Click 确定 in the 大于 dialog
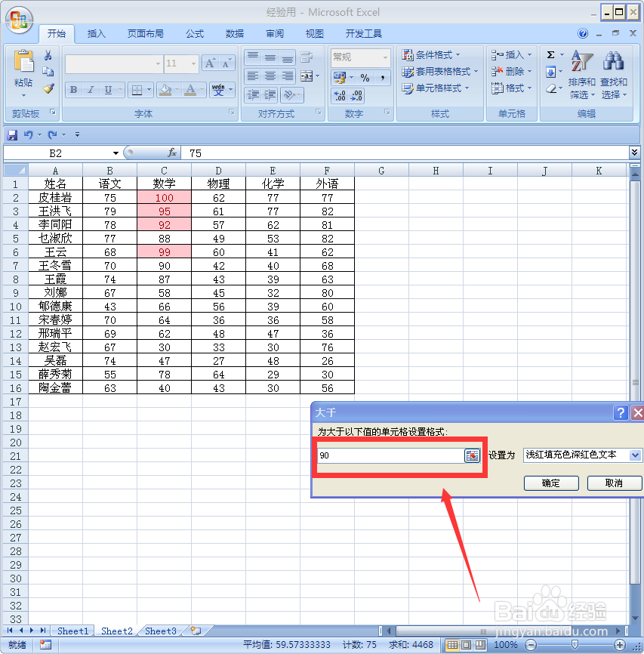 [551, 483]
